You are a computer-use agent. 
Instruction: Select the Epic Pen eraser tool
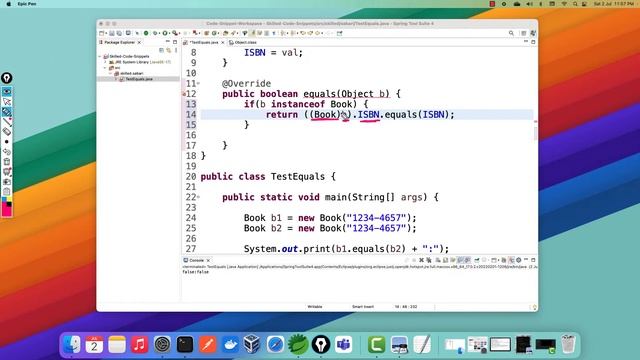coord(7,131)
